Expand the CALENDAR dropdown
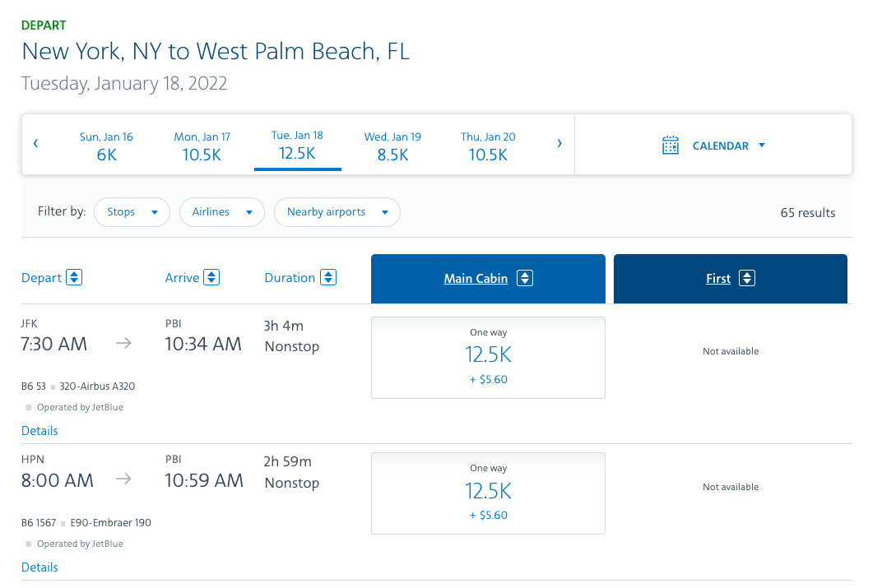Image resolution: width=882 pixels, height=588 pixels. [x=760, y=144]
